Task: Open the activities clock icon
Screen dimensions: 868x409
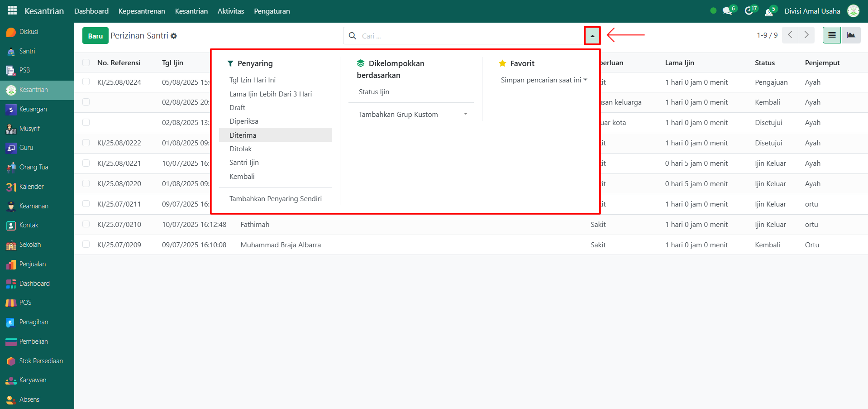Action: pyautogui.click(x=749, y=11)
